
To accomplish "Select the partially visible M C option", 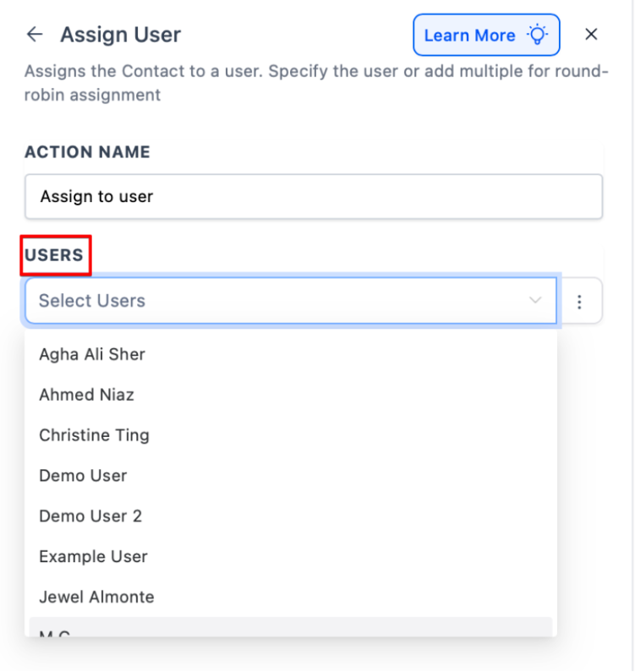I will click(54, 630).
